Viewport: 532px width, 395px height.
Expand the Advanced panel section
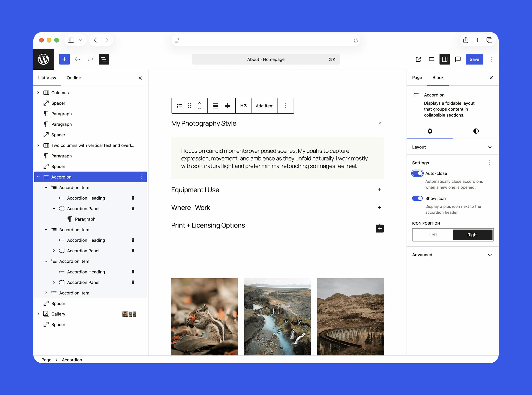tap(452, 255)
